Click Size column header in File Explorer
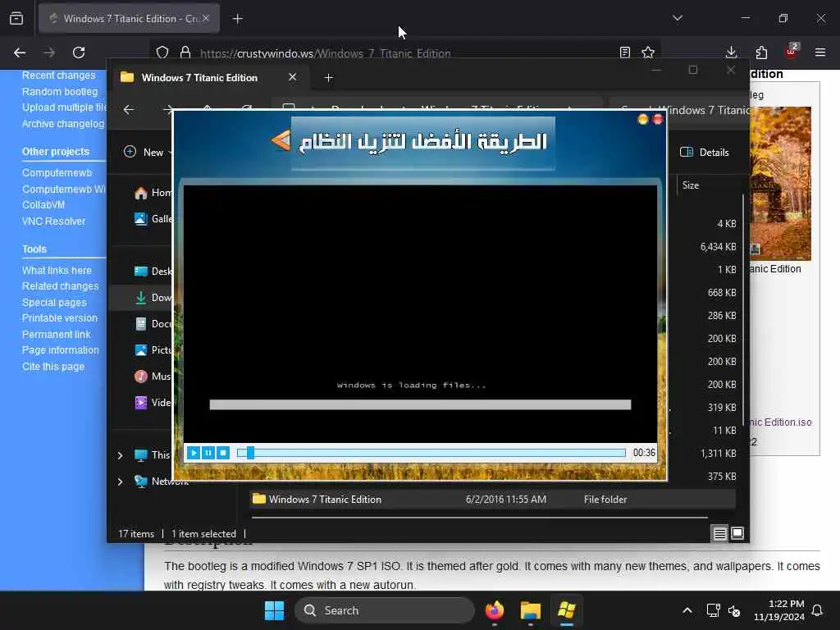 coord(691,185)
